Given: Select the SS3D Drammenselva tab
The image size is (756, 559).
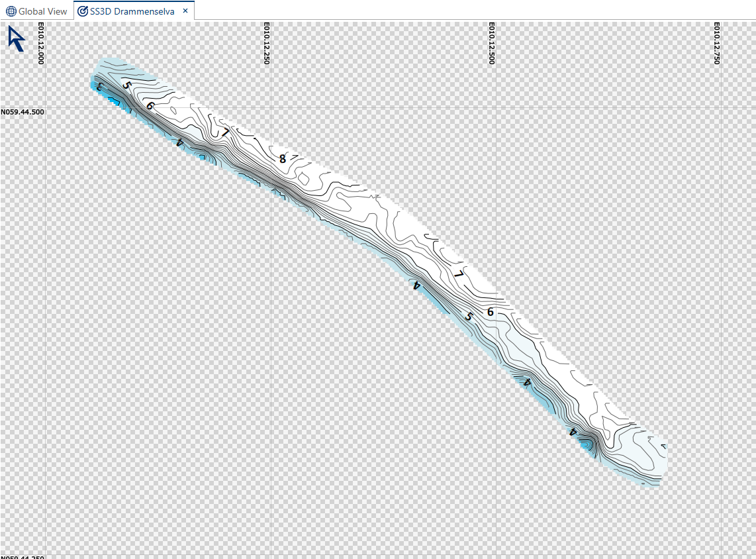Looking at the screenshot, I should pos(134,11).
